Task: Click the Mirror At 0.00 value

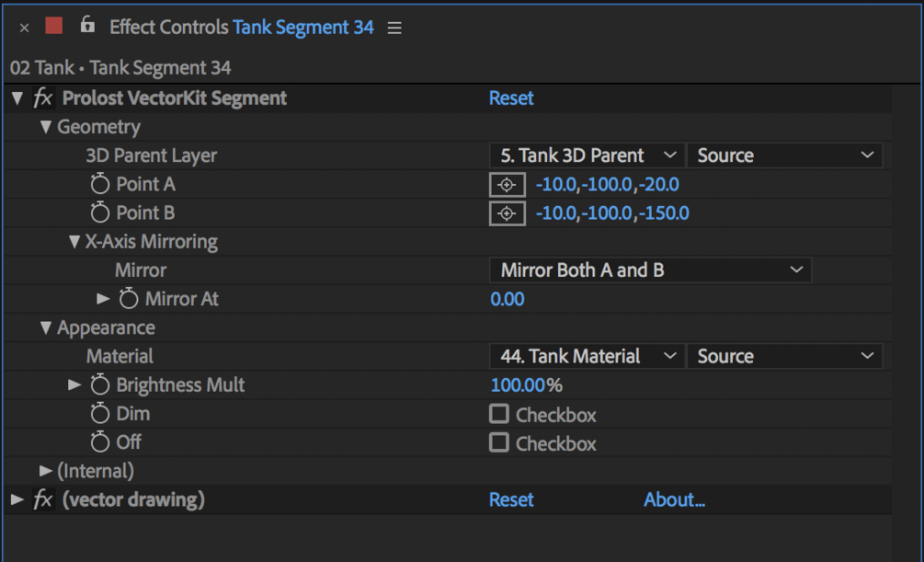Action: pyautogui.click(x=508, y=299)
